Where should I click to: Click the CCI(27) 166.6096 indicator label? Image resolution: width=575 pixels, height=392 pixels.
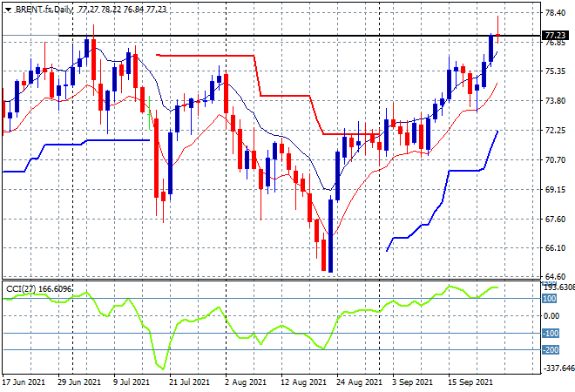pyautogui.click(x=39, y=289)
